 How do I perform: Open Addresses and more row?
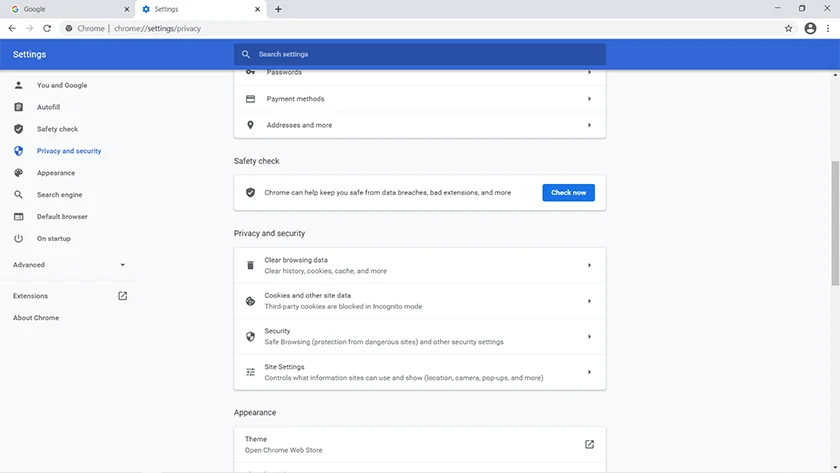tap(419, 125)
